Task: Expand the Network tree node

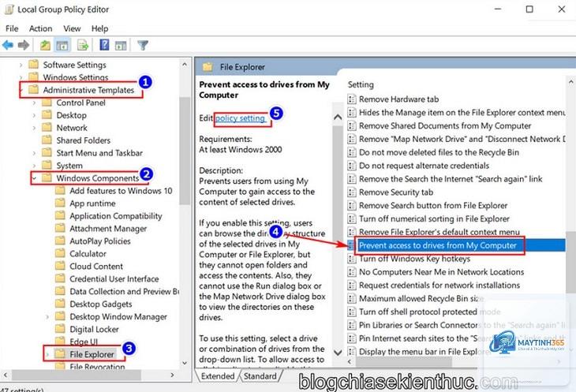Action: click(34, 128)
